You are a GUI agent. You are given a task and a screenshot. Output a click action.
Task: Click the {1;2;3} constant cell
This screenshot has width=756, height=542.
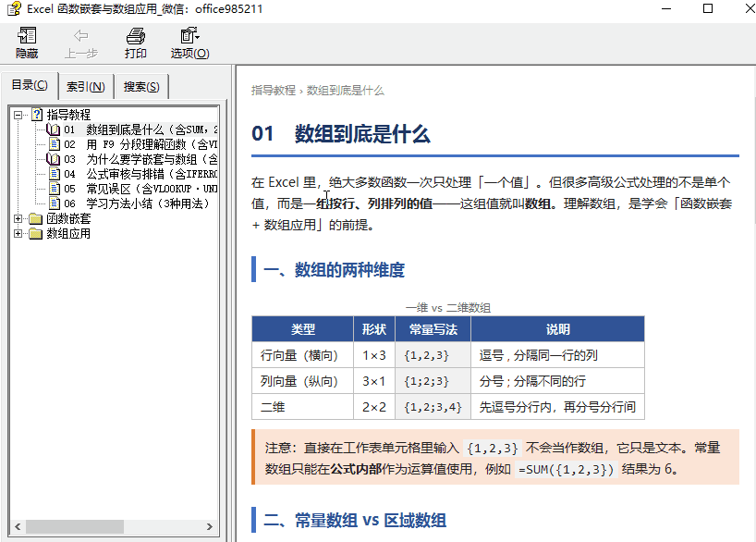[433, 381]
